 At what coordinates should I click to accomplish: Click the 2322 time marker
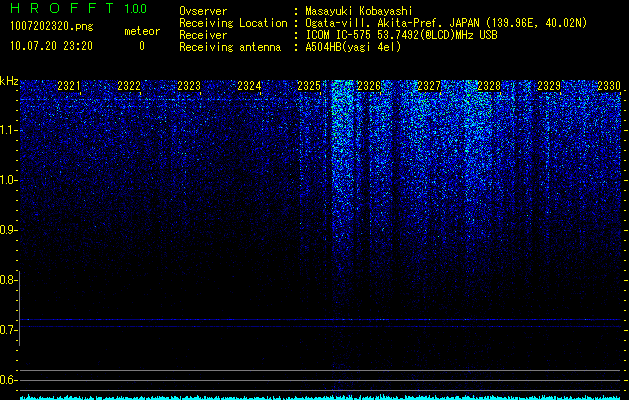(x=129, y=85)
